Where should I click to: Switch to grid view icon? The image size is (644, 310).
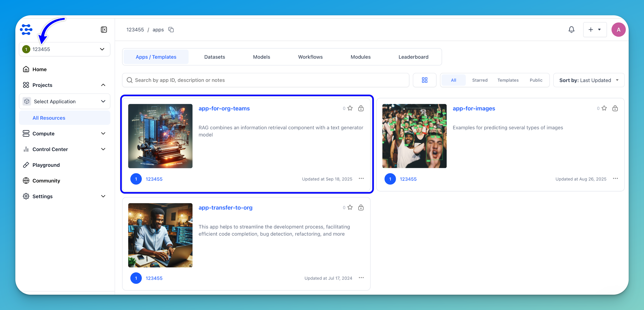[x=424, y=80]
